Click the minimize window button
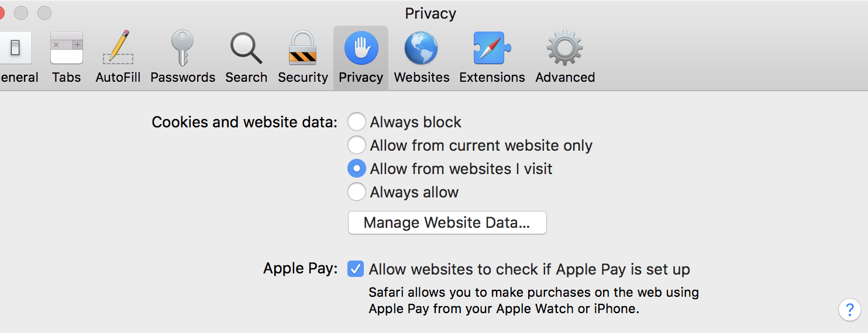This screenshot has width=868, height=333. [x=21, y=12]
